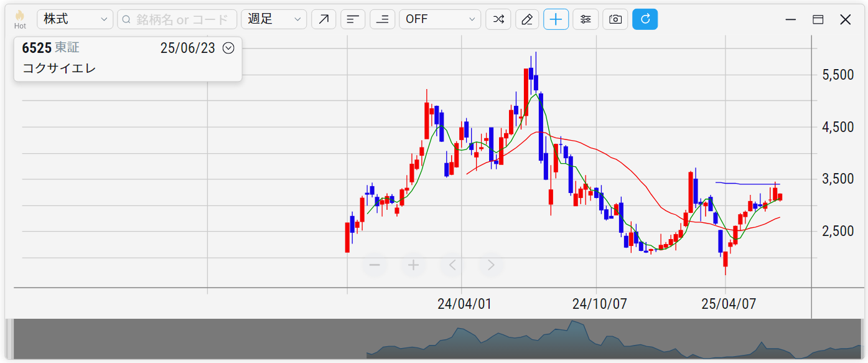Click the Hot flame icon

[x=20, y=19]
